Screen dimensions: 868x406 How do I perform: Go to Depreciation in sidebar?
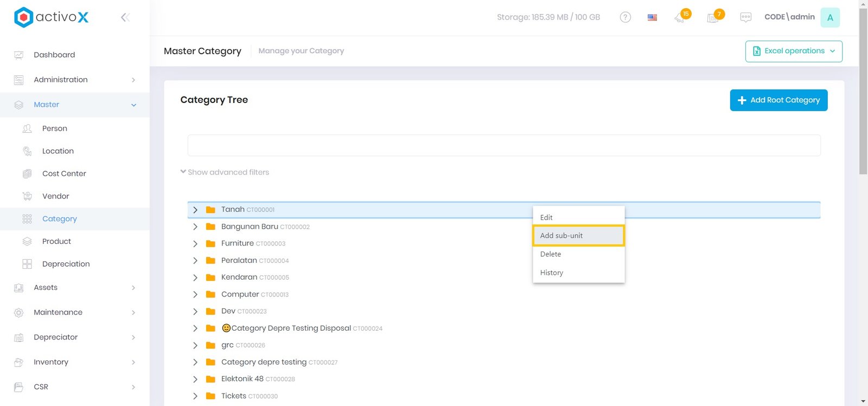pyautogui.click(x=66, y=264)
